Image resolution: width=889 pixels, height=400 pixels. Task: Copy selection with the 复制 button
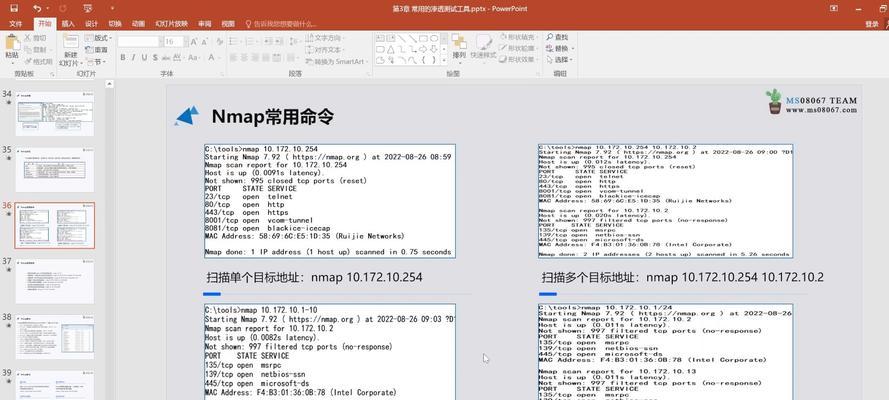click(36, 49)
